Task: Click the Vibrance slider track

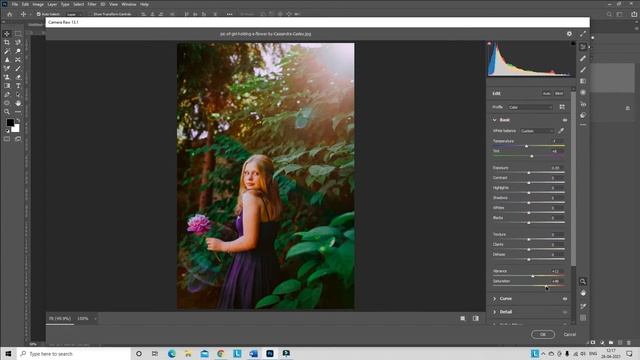Action: click(529, 276)
